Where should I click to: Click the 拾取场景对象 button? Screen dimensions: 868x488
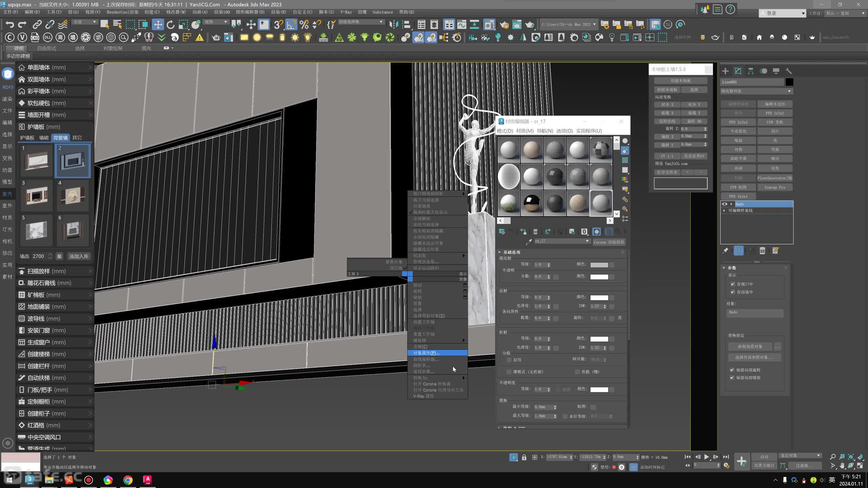[x=750, y=346]
